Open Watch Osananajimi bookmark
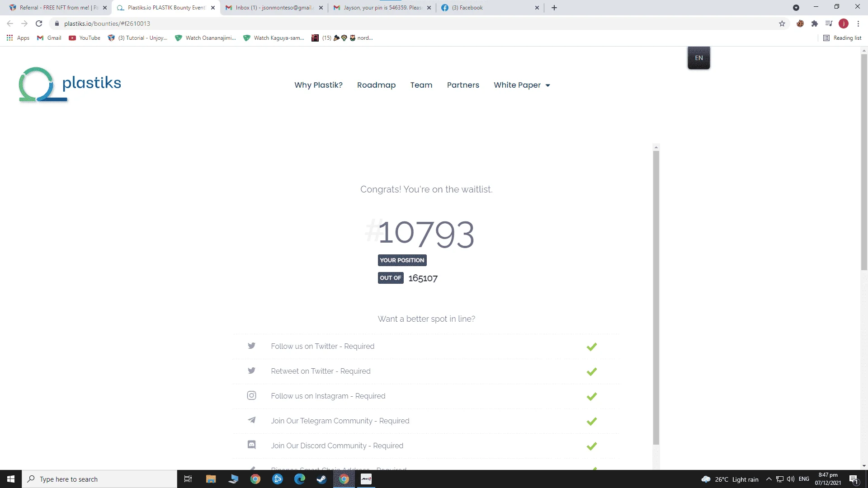This screenshot has height=488, width=868. coord(206,38)
